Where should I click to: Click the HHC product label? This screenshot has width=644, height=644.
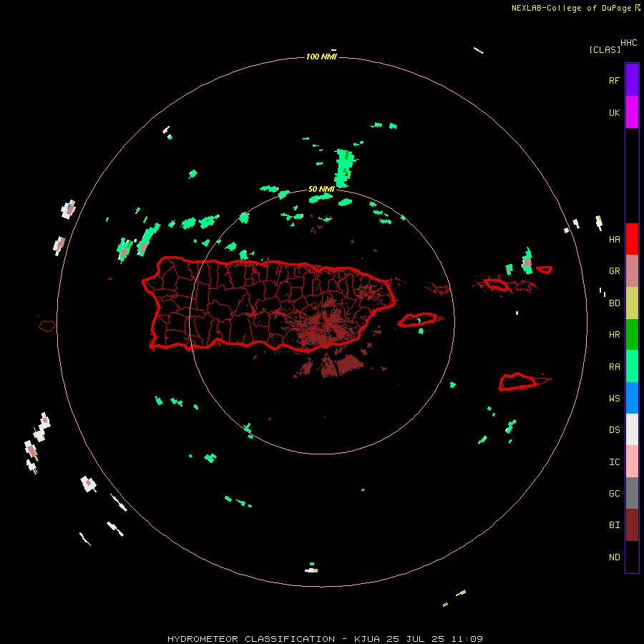click(x=629, y=43)
